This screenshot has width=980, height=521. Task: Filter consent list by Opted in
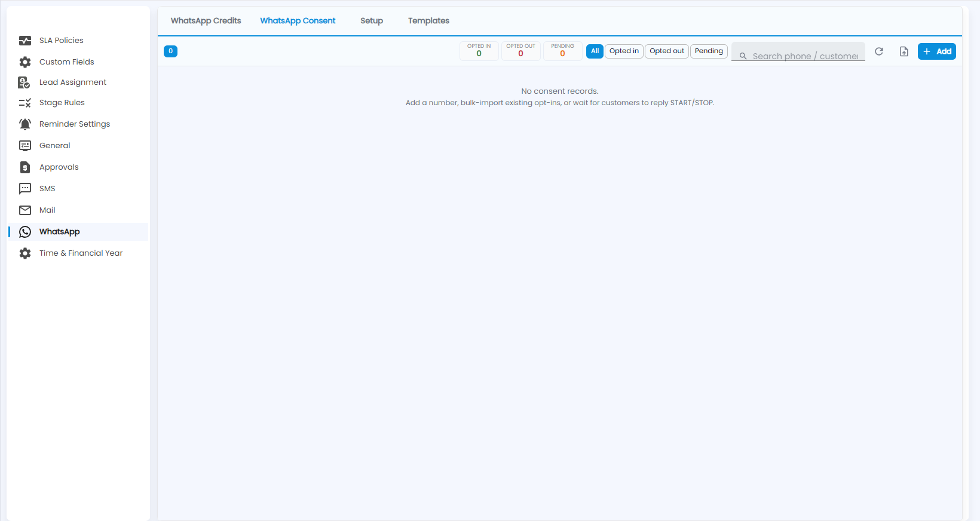point(624,51)
